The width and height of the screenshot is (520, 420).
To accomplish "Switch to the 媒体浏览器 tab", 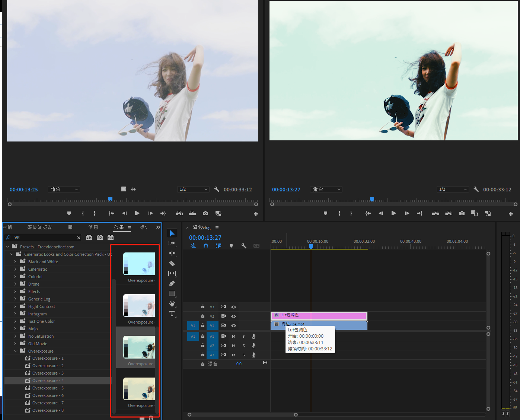I will [x=39, y=227].
